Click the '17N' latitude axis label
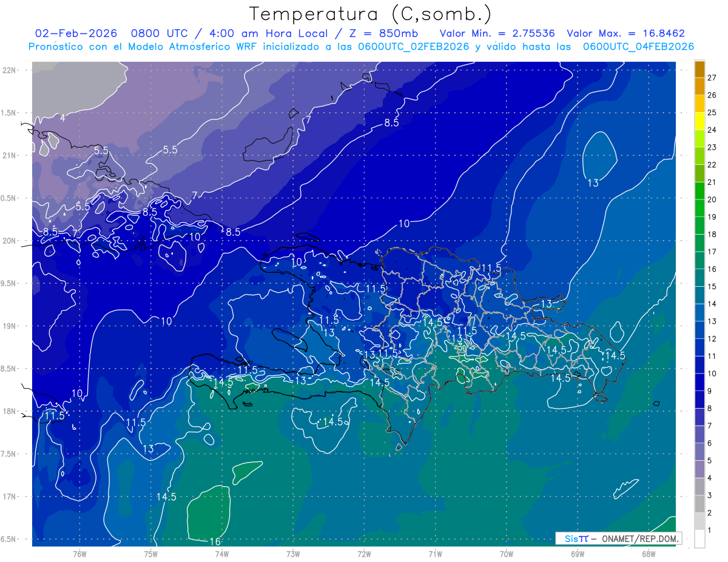 [x=10, y=497]
